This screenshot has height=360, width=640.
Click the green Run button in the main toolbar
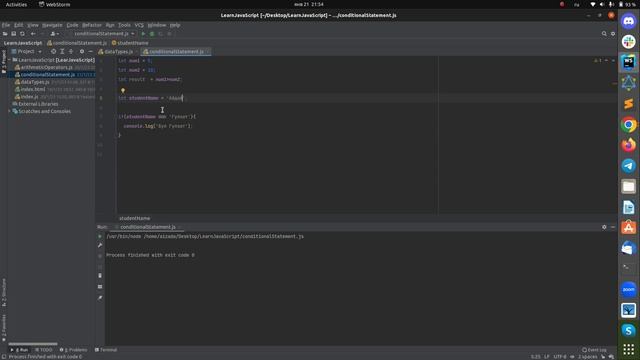tap(143, 34)
